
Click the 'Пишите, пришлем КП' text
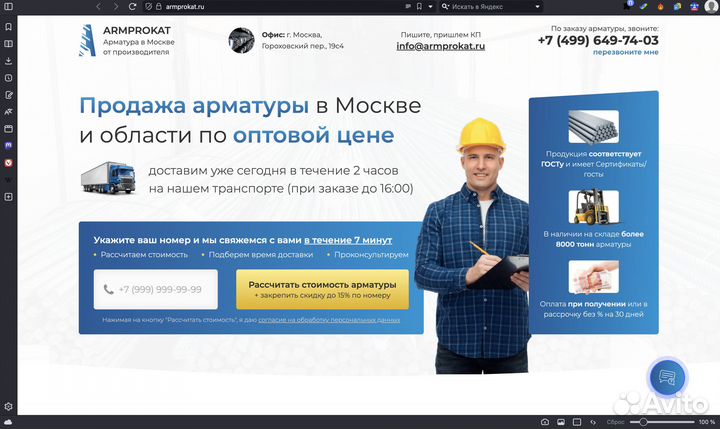[x=440, y=35]
